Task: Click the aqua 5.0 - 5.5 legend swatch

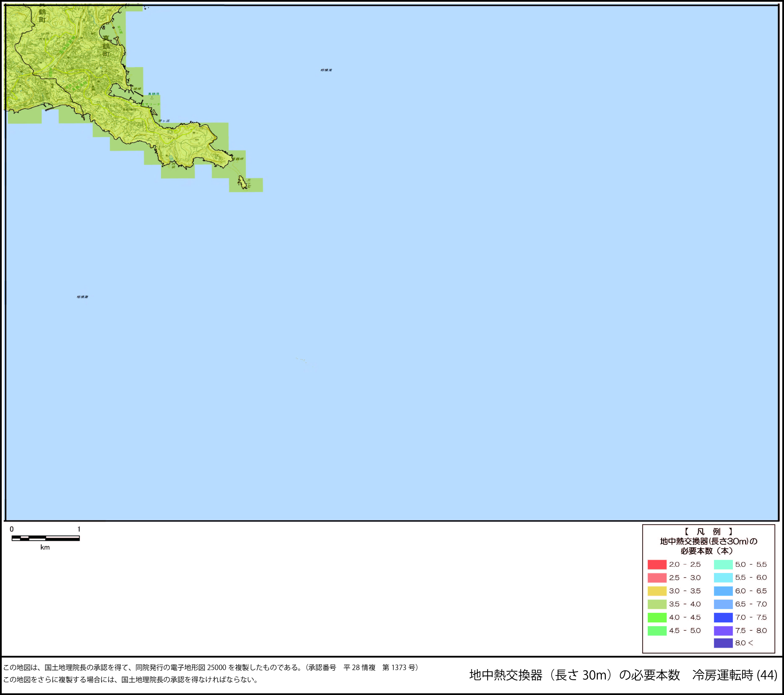Action: coord(723,565)
